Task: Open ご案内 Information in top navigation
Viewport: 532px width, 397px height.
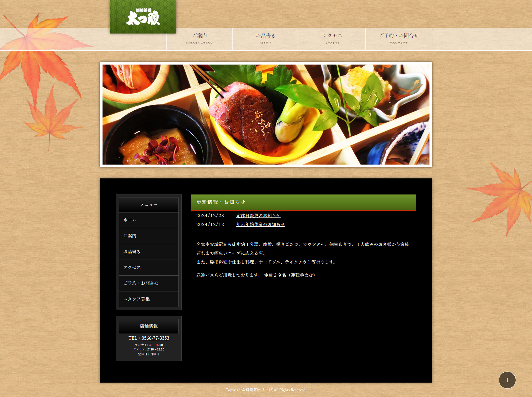Action: (199, 39)
